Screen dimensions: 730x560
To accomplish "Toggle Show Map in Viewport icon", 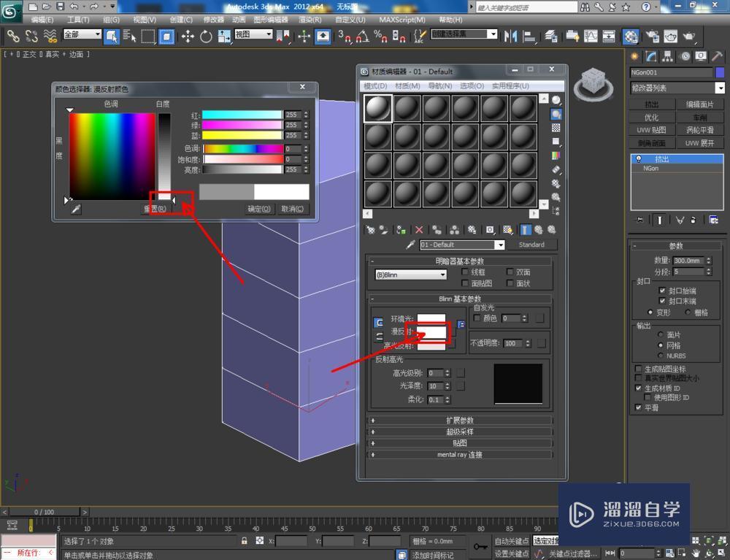I will tap(507, 229).
